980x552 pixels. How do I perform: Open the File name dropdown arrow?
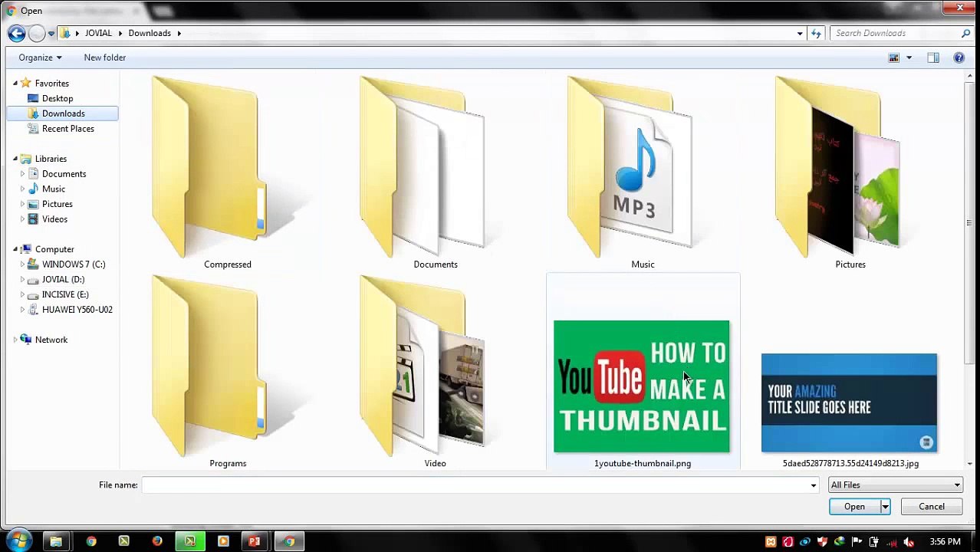[814, 485]
